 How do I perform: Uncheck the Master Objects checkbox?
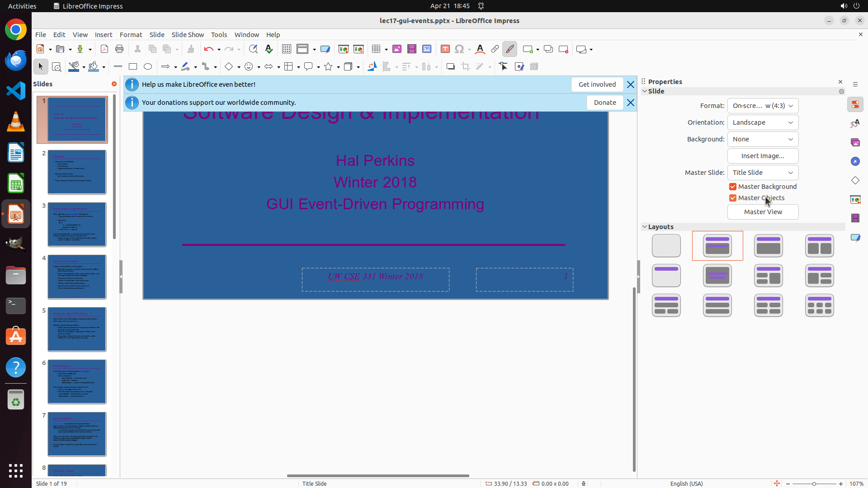733,198
